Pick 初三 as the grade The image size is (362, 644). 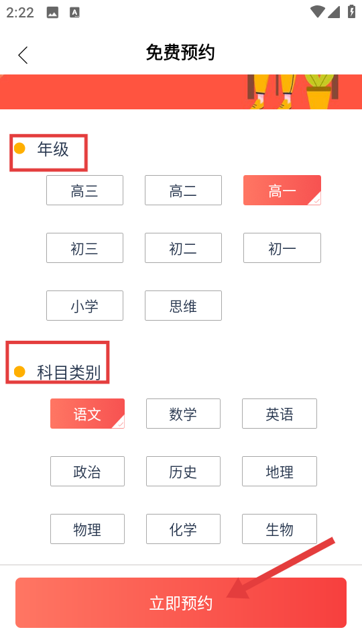84,248
